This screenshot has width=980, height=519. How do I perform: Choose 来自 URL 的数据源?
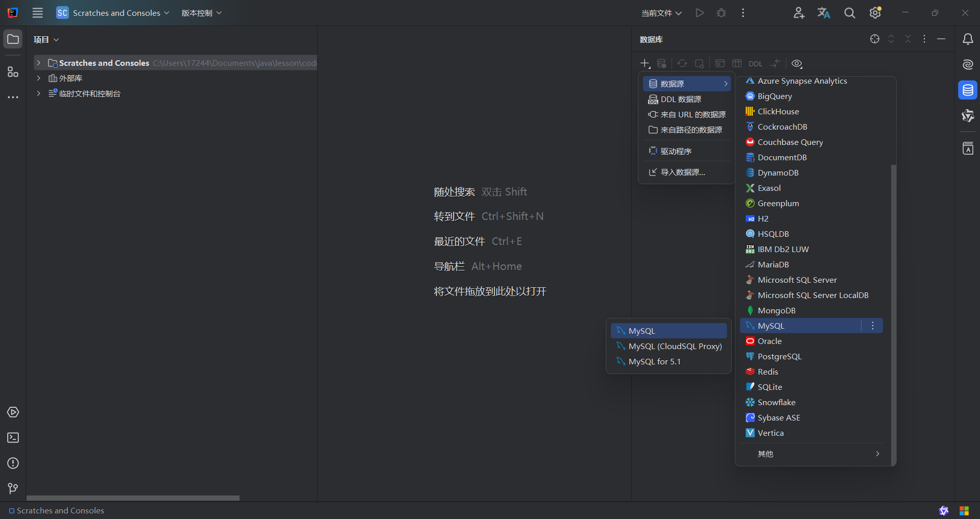(x=687, y=114)
